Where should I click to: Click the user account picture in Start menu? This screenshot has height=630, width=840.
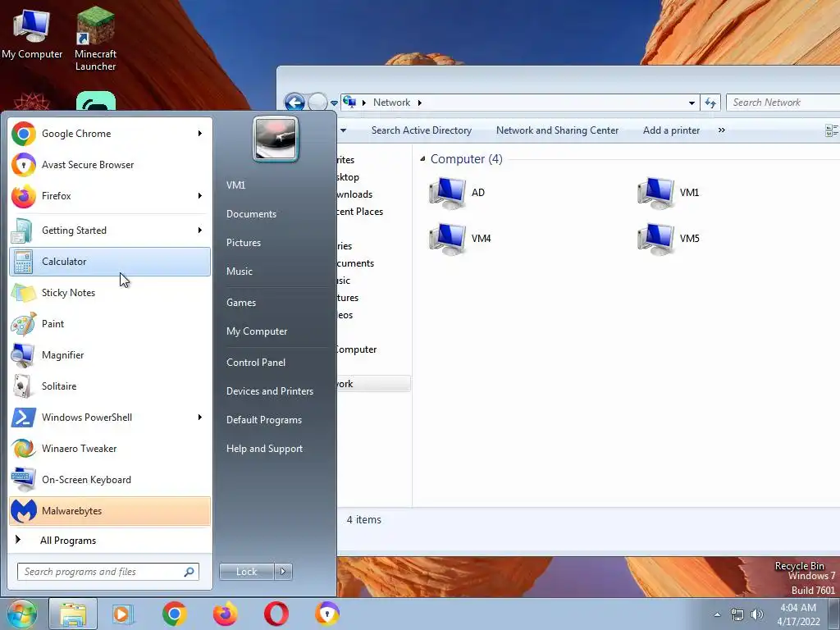tap(276, 139)
